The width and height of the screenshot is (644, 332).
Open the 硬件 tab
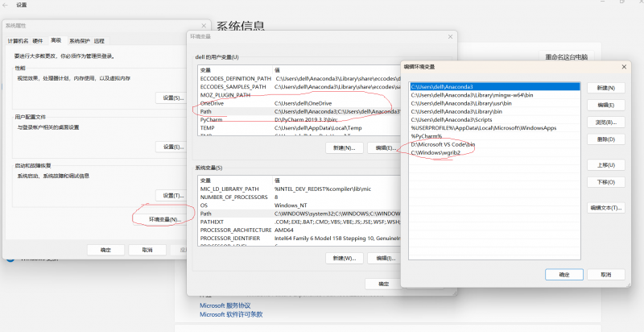(x=38, y=40)
